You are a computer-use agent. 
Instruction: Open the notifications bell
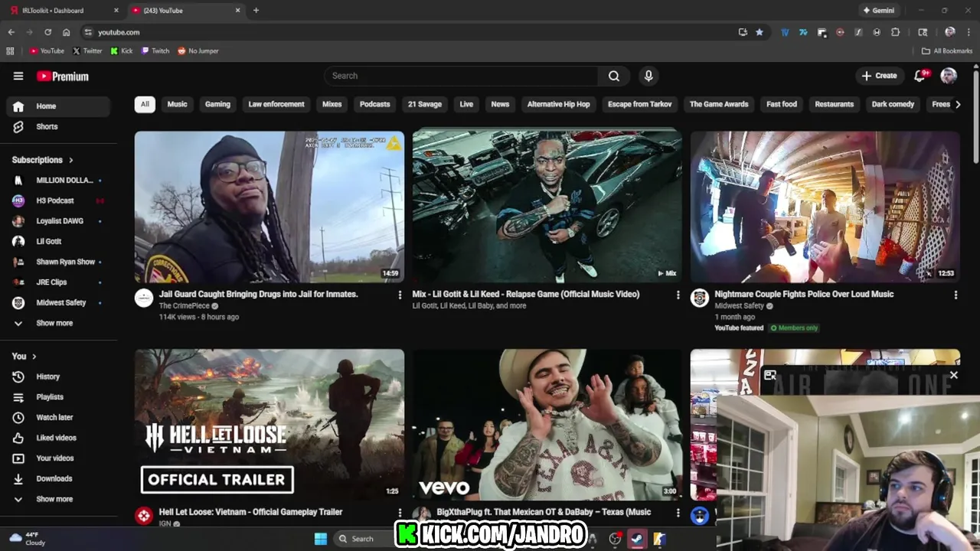click(921, 76)
